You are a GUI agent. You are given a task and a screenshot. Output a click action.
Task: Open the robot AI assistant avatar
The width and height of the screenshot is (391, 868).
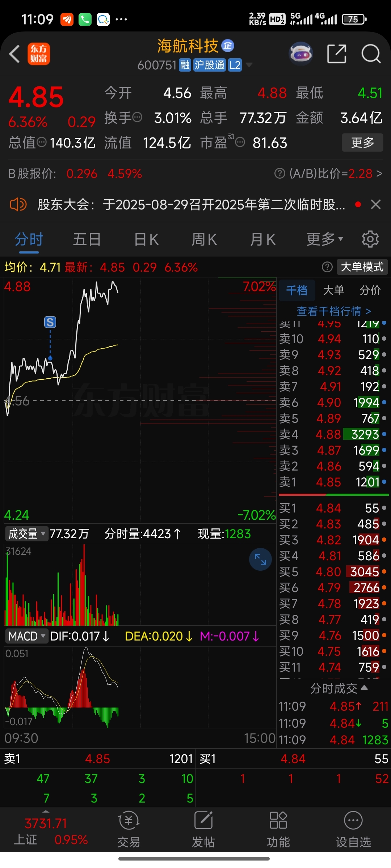(300, 54)
